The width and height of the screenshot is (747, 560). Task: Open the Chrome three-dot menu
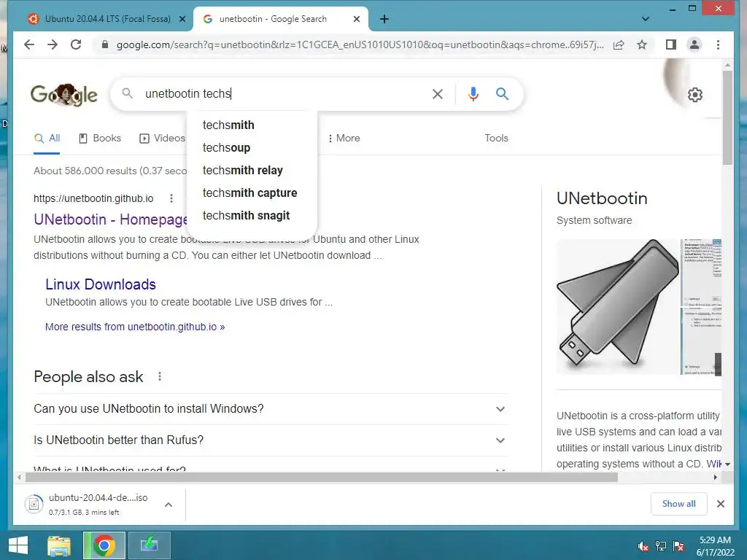[718, 44]
